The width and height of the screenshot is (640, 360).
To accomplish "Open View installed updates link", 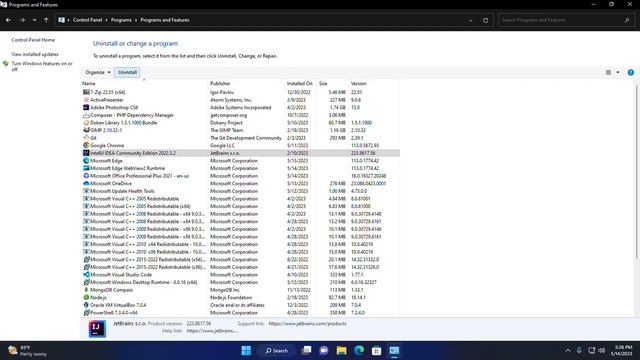I will tap(35, 54).
